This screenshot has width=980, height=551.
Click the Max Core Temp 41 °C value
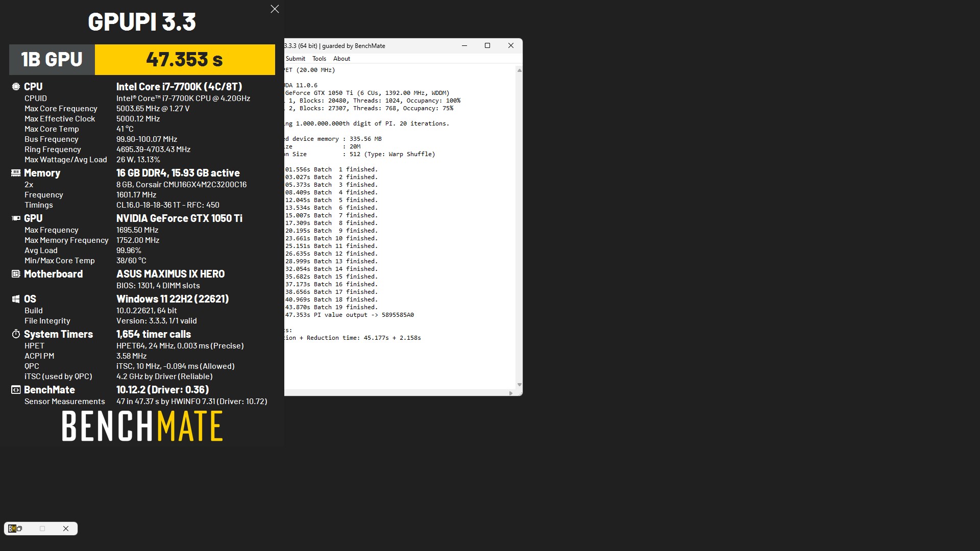point(125,129)
